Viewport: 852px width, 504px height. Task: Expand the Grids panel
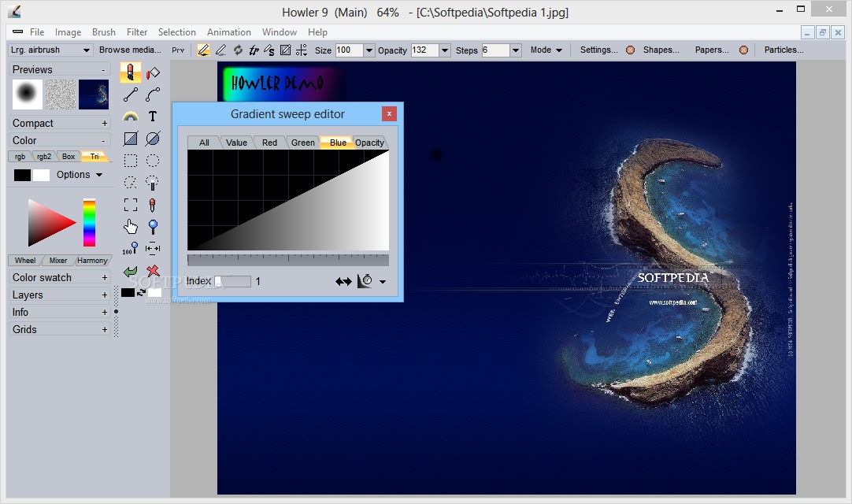(105, 329)
